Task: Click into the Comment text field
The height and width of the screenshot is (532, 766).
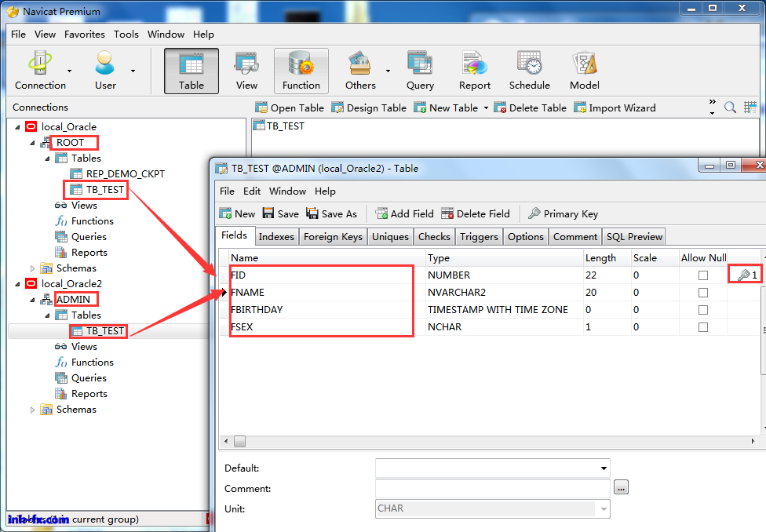Action: (x=493, y=488)
